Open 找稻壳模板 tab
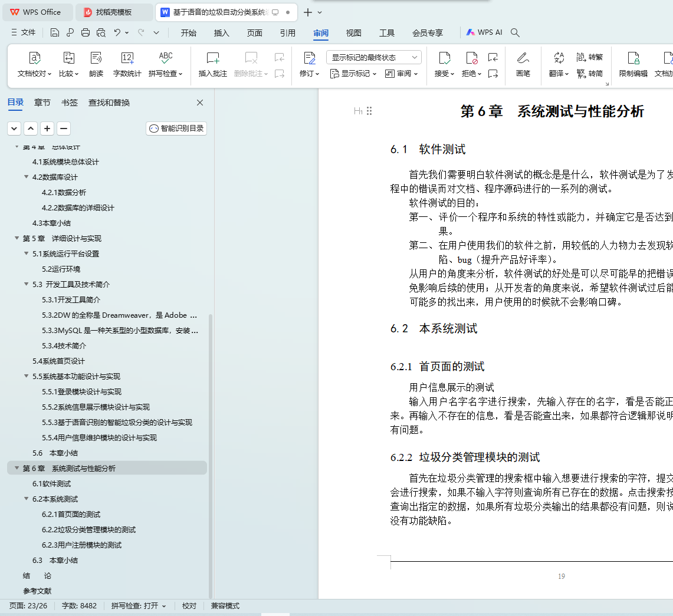Viewport: 673px width, 616px height. pos(114,12)
